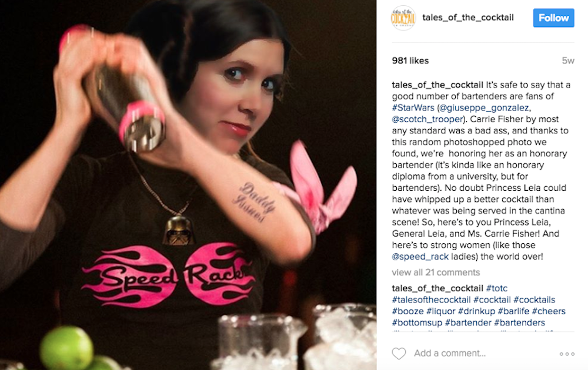Click the Add a comment field
Viewport: 588px width, 370px height.
(484, 353)
